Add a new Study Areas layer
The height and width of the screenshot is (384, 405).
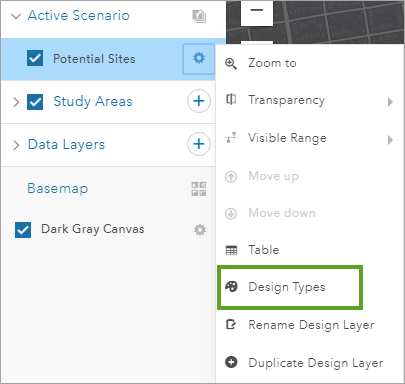point(199,101)
